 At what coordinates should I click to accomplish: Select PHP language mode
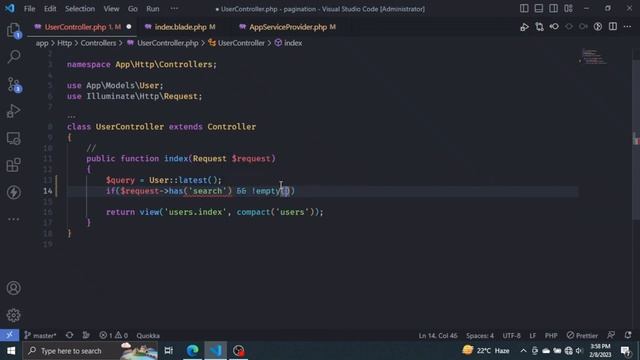pos(551,335)
